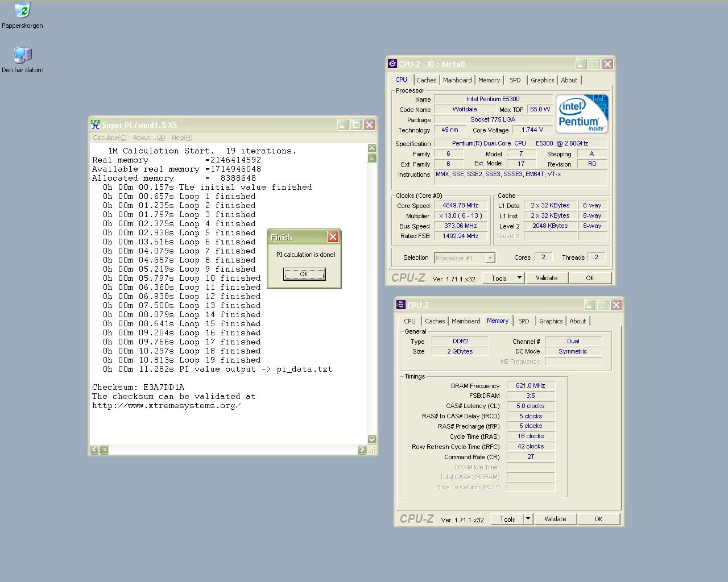
Task: Minimize the Super PI window
Action: [x=343, y=125]
